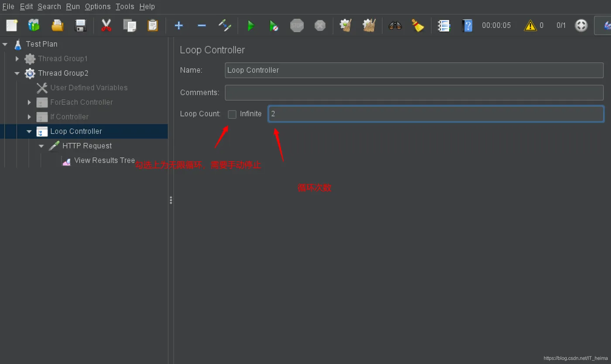Viewport: 611px width, 364px height.
Task: Expand the Thread Group1 node
Action: point(17,58)
